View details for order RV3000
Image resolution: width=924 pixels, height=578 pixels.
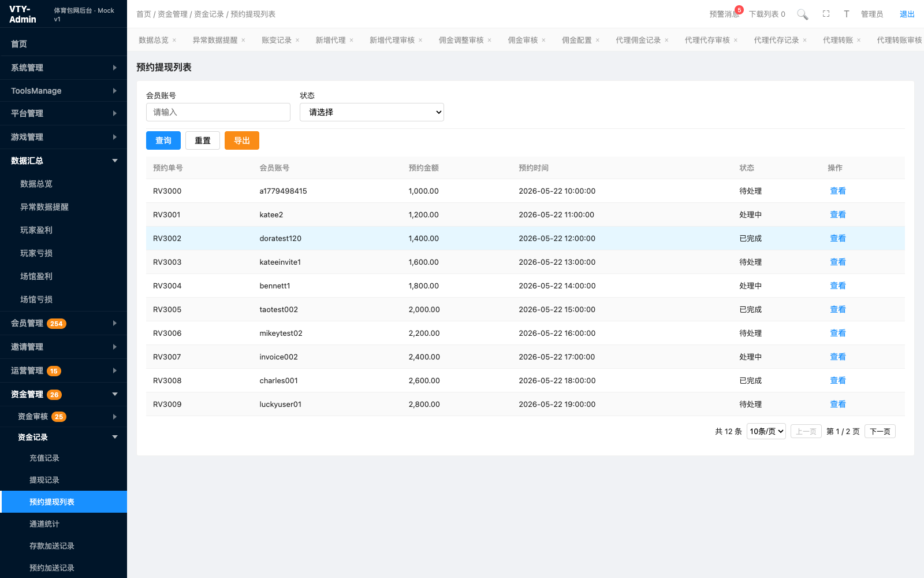(838, 191)
